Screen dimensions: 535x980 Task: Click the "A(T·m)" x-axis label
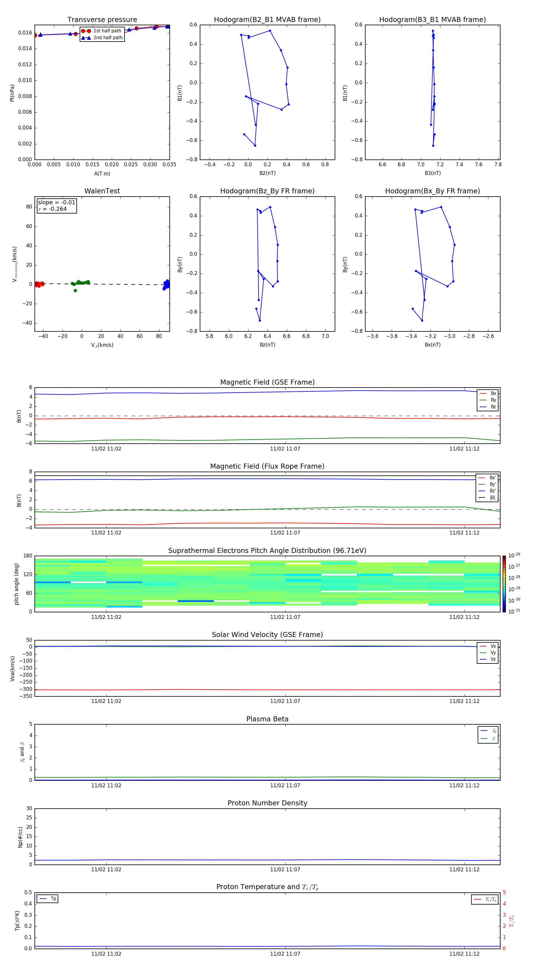[x=102, y=173]
